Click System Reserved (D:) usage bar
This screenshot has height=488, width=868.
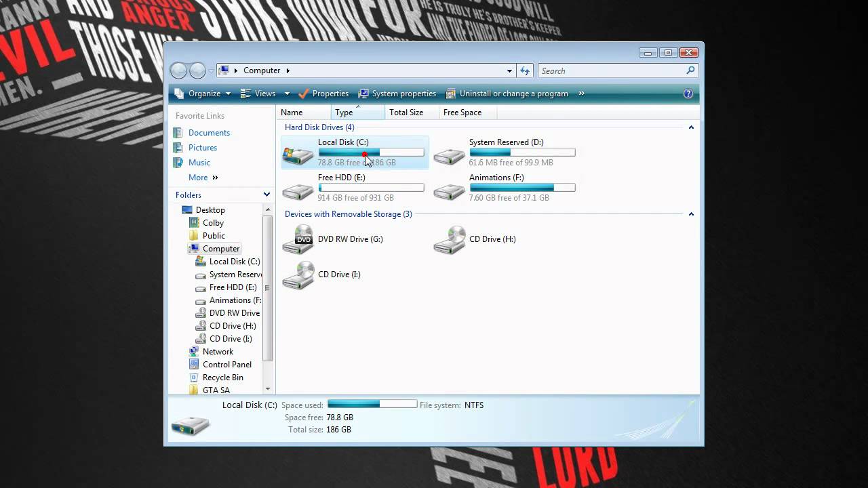pos(522,152)
